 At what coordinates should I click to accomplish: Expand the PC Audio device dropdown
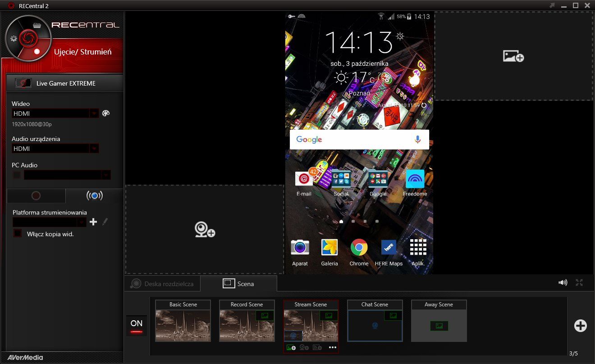coord(67,175)
